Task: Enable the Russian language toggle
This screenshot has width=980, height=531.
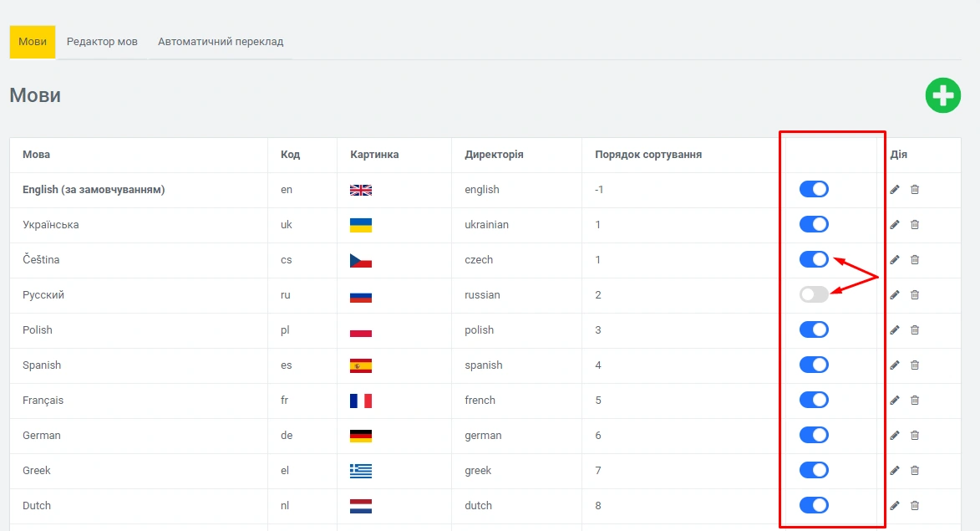Action: click(x=814, y=294)
